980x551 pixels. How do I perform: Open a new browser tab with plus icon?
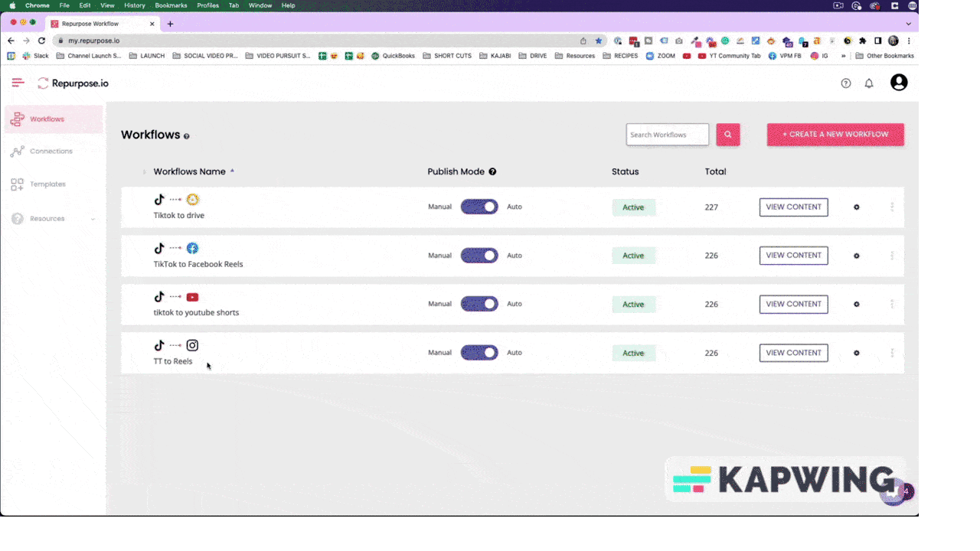(170, 24)
